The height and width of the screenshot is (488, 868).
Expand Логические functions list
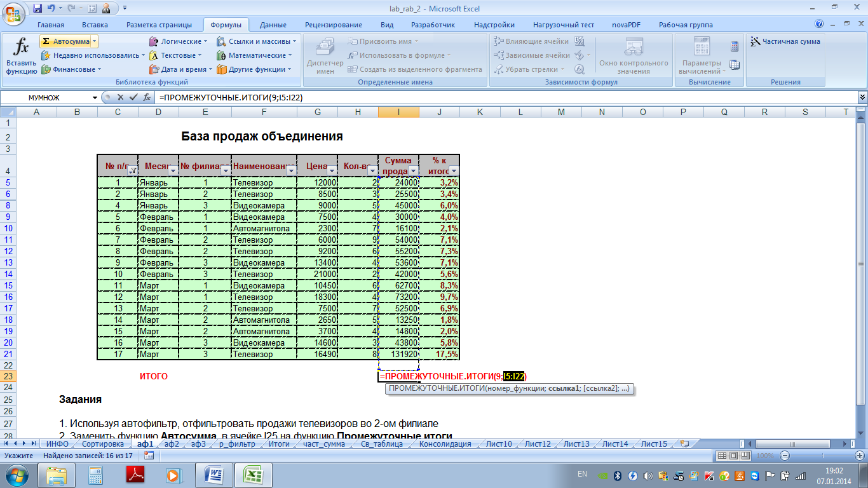179,41
